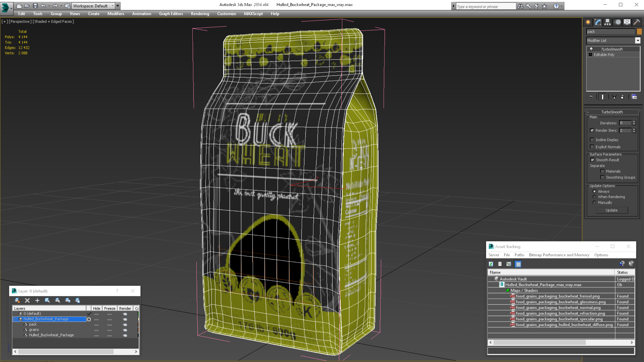
Task: Open the undo history dropdown arrow
Action: pyautogui.click(x=49, y=6)
